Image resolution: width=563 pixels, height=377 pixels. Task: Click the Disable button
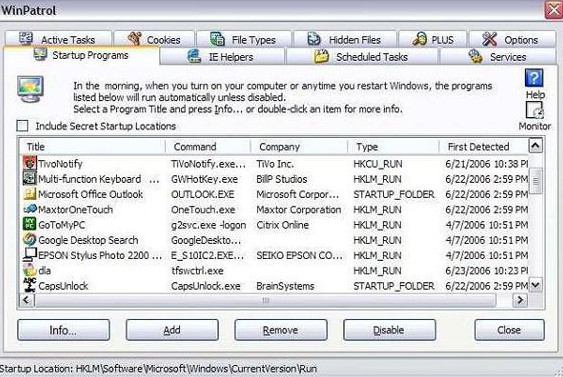[x=389, y=330]
